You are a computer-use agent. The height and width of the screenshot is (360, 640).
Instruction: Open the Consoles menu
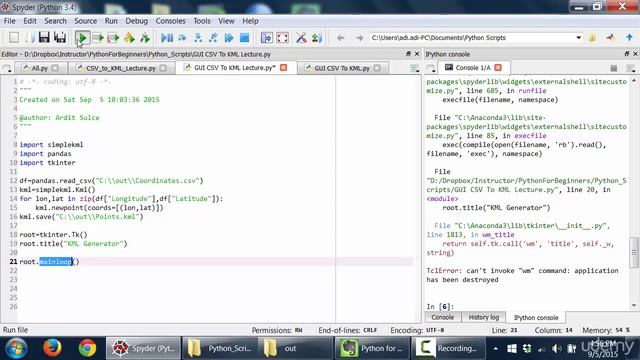pos(170,21)
